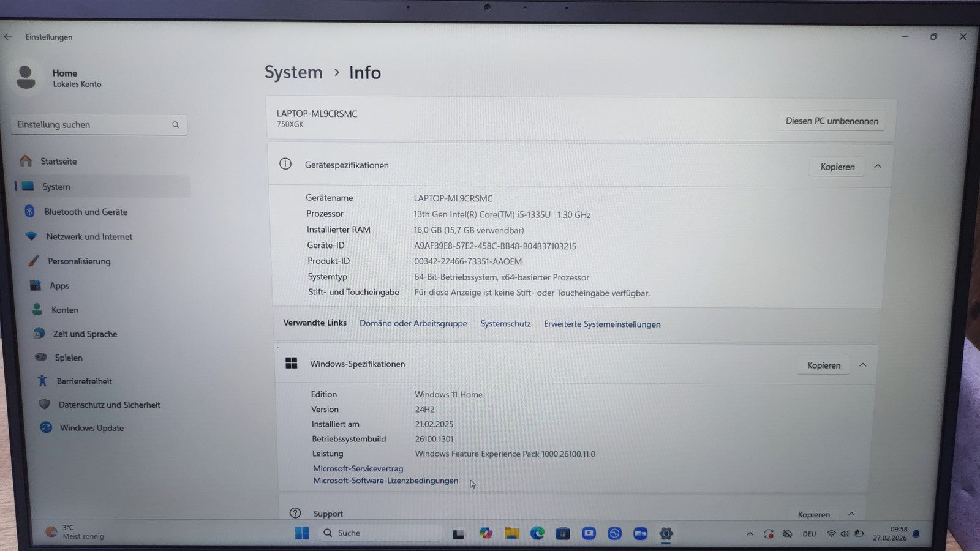
Task: Launch Copilot from the taskbar
Action: click(486, 533)
